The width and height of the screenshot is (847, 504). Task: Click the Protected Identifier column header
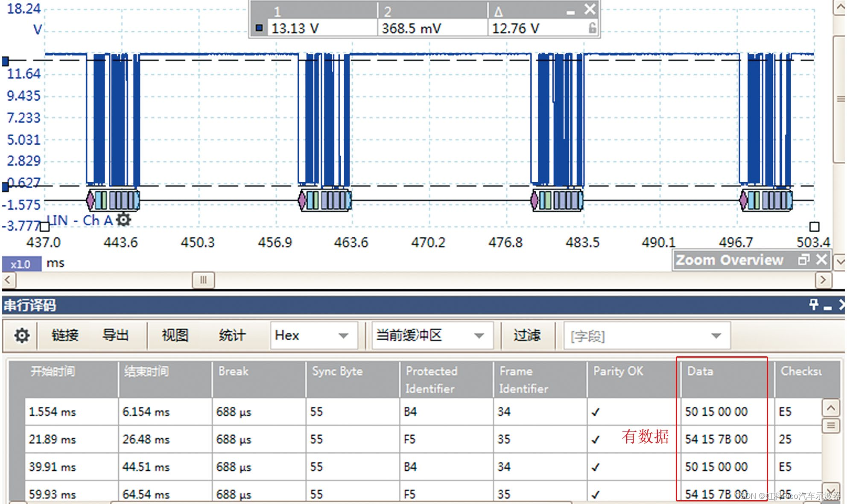point(447,379)
